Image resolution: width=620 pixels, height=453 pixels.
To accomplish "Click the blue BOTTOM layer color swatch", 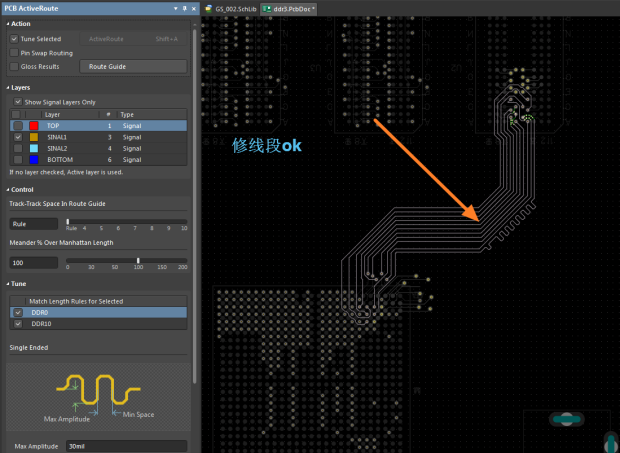I will point(34,160).
